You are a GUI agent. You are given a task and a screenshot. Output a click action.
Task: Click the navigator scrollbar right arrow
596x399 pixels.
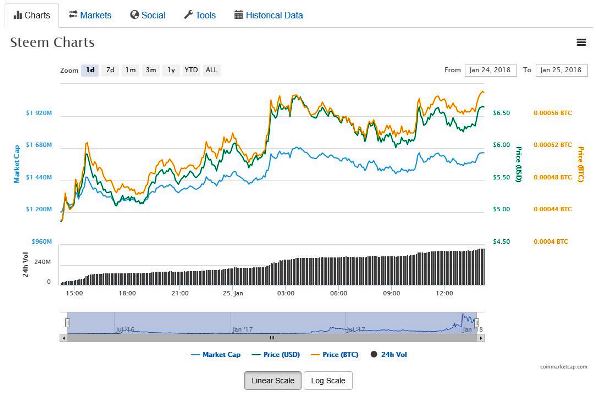click(x=481, y=338)
